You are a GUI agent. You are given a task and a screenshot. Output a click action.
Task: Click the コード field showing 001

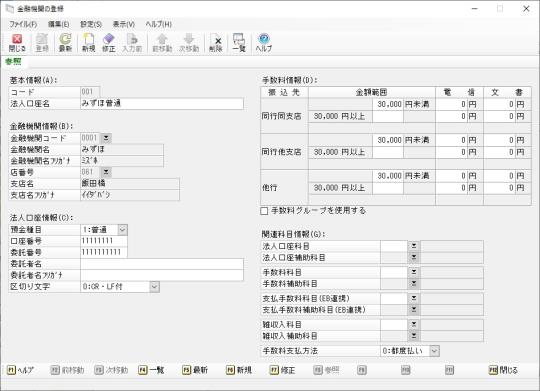coord(90,92)
